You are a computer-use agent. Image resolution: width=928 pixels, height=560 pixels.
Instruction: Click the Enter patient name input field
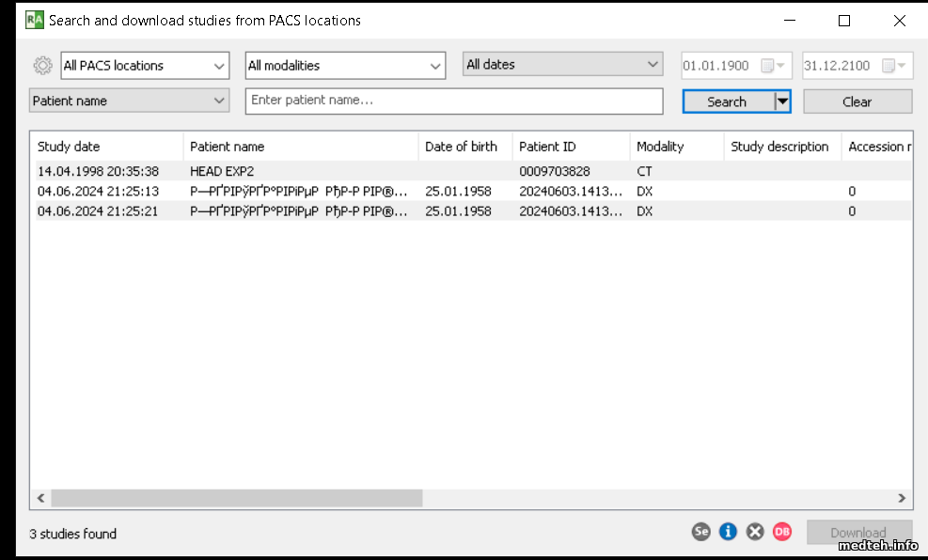453,101
